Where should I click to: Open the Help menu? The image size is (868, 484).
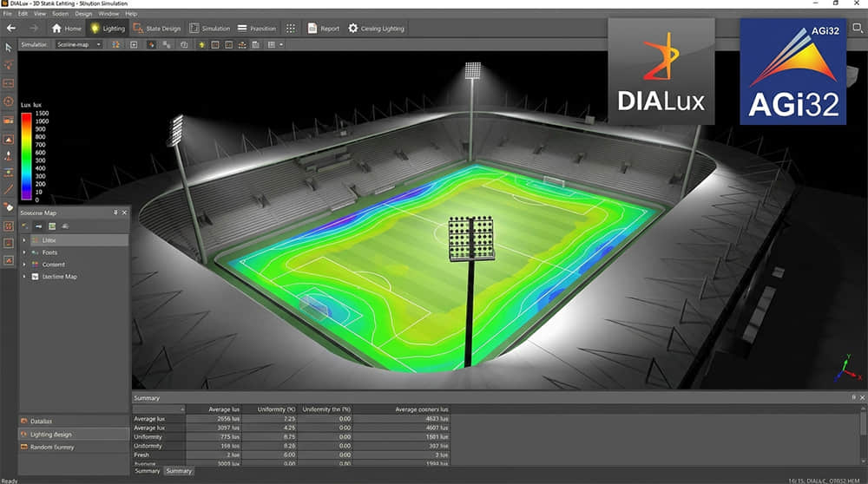point(131,13)
